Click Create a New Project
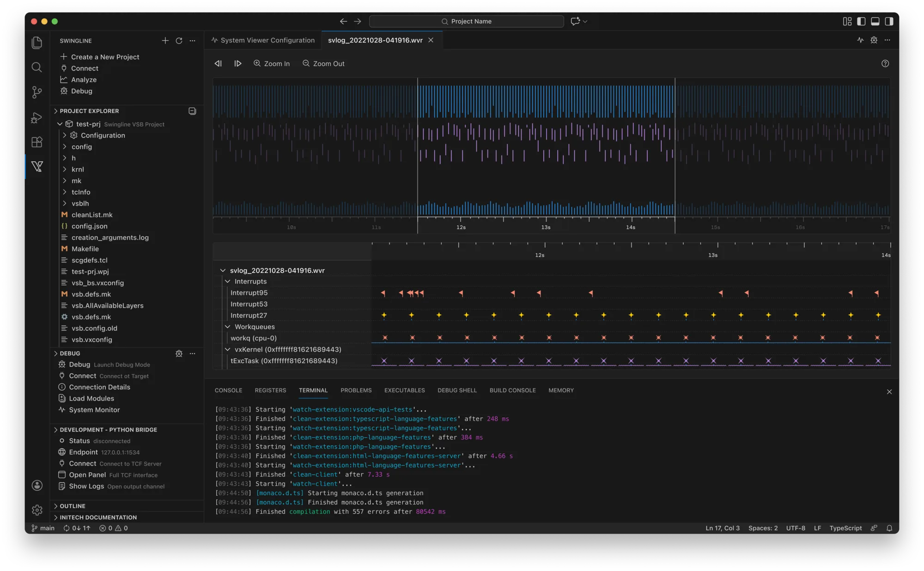This screenshot has height=571, width=924. 99,57
